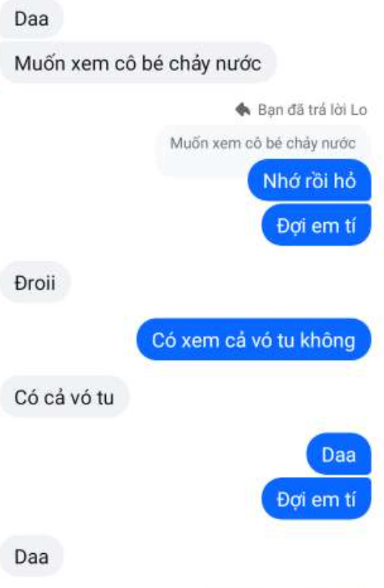Click the reply arrow icon beside 'Bạn đã trả lời'
The height and width of the screenshot is (588, 384).
tap(243, 110)
